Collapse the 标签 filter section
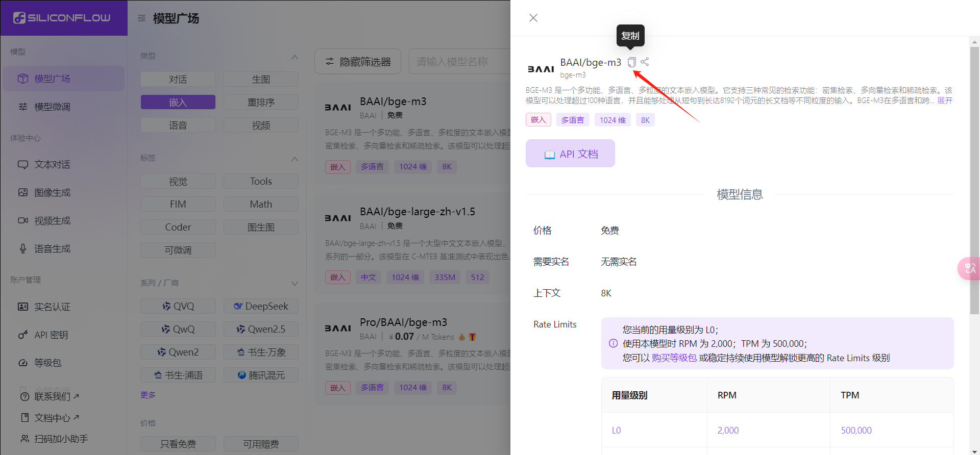 (x=295, y=159)
